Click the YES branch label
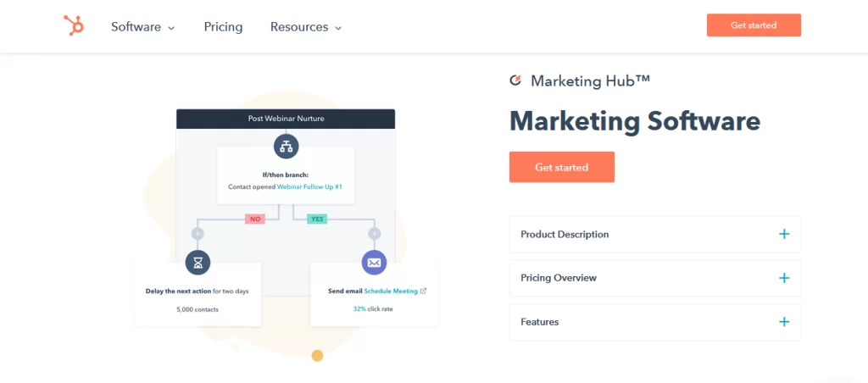 tap(317, 219)
